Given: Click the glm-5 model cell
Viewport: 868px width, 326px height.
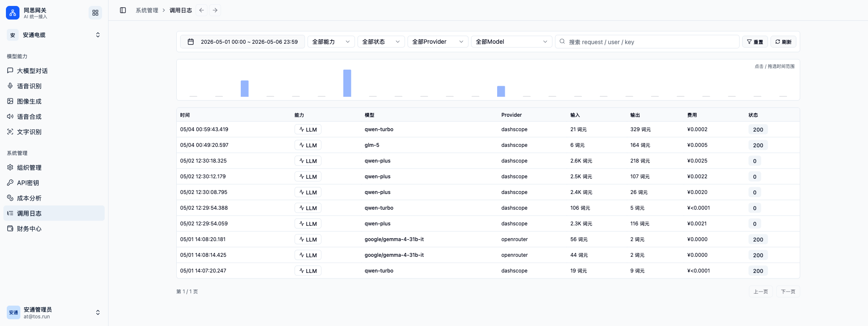Looking at the screenshot, I should tap(372, 145).
